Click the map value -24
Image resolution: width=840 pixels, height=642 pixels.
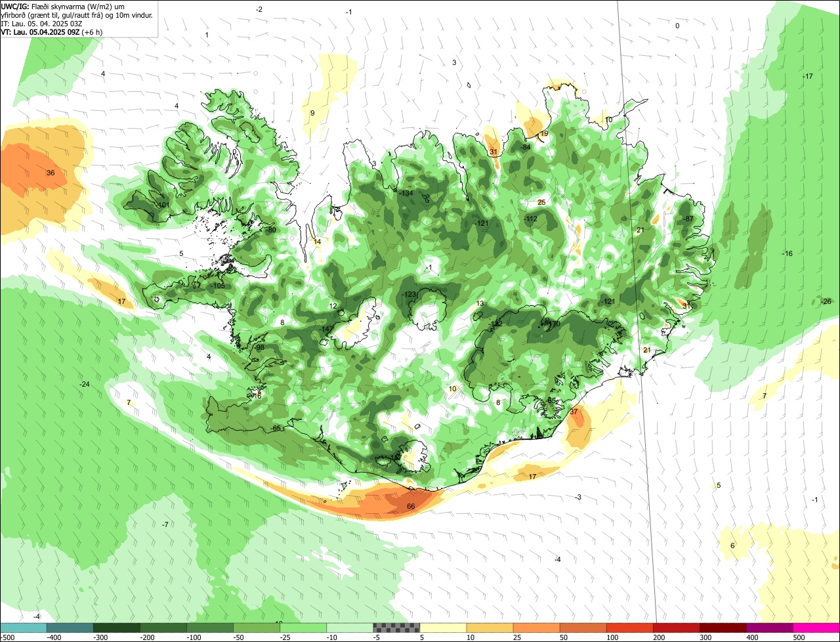(x=85, y=384)
